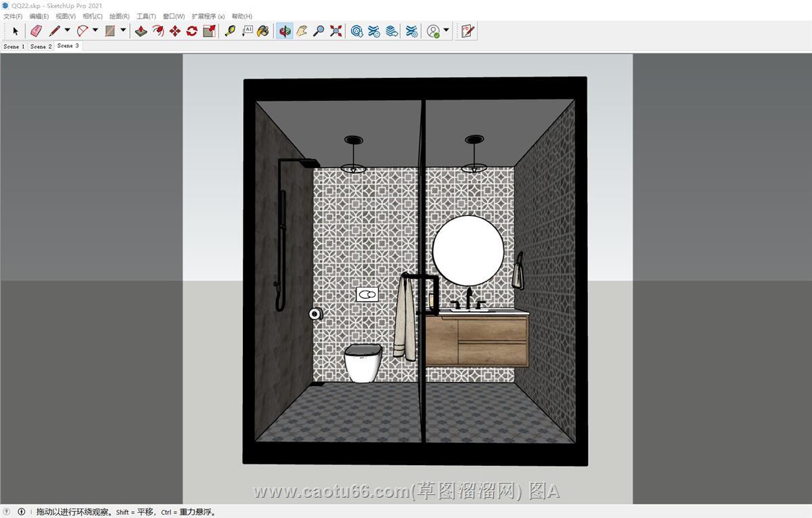The image size is (812, 518).
Task: Expand the Rectangle shapes dropdown arrow
Action: [x=123, y=30]
